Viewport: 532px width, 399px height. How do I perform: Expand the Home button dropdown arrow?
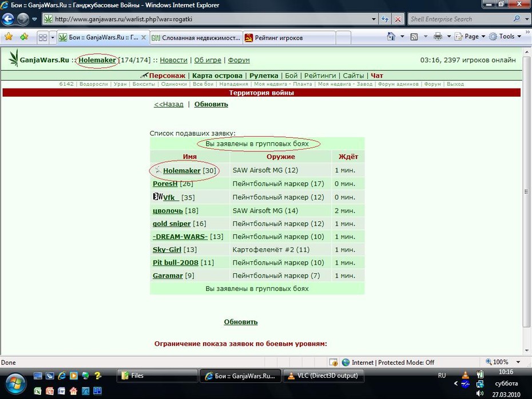pyautogui.click(x=402, y=36)
